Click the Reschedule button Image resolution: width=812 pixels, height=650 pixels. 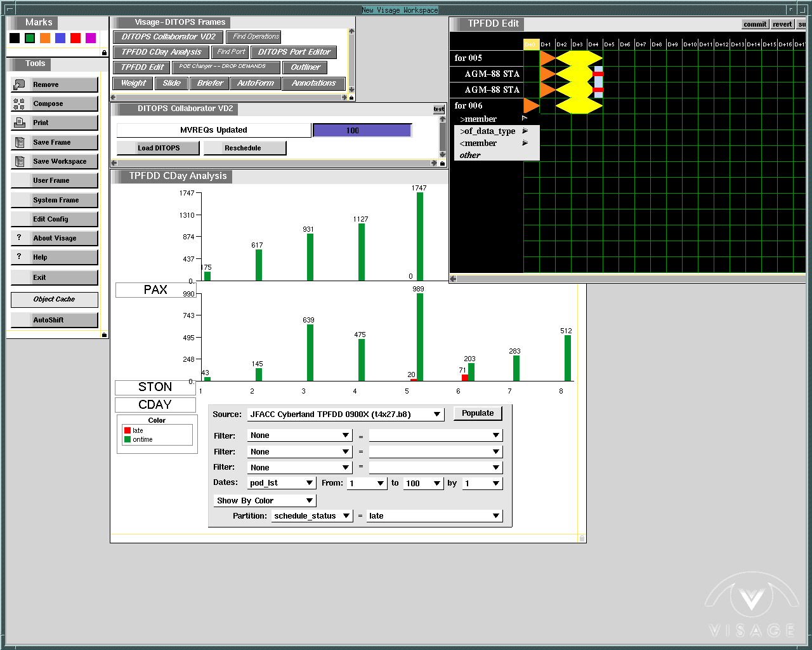242,148
